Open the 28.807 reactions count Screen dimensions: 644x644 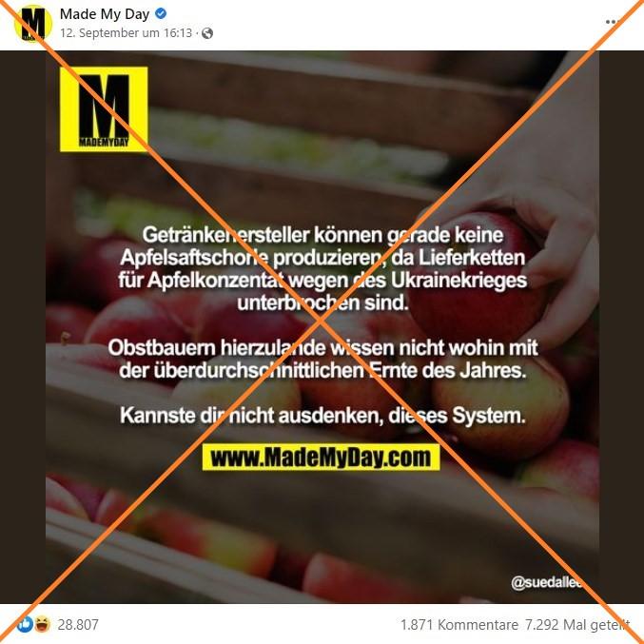[x=78, y=625]
